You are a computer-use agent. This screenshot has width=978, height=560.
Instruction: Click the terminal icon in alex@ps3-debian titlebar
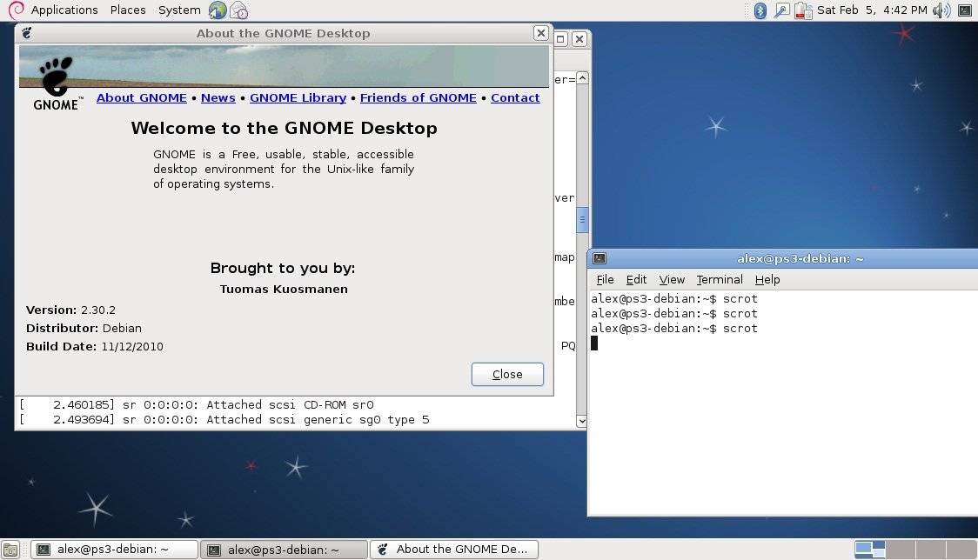pyautogui.click(x=600, y=258)
